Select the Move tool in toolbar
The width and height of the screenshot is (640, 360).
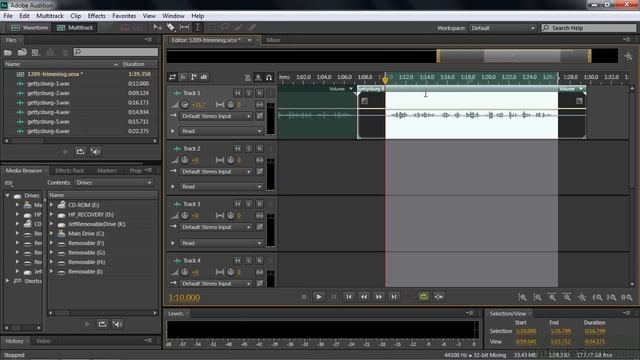point(158,27)
